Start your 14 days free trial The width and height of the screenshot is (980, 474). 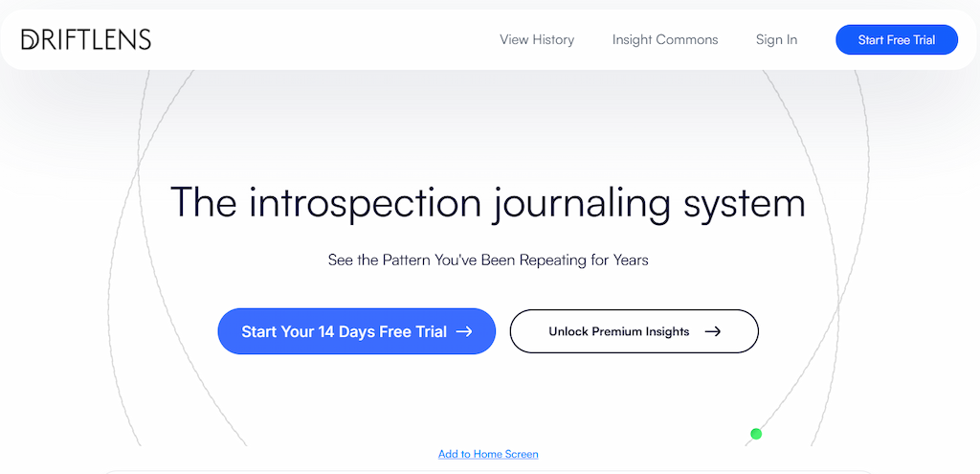coord(356,331)
